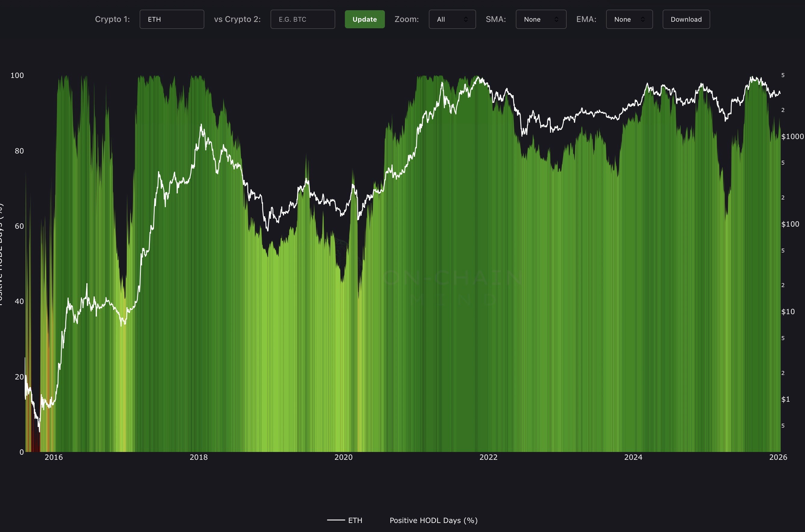
Task: Expand the SMA dropdown showing None
Action: [x=541, y=19]
